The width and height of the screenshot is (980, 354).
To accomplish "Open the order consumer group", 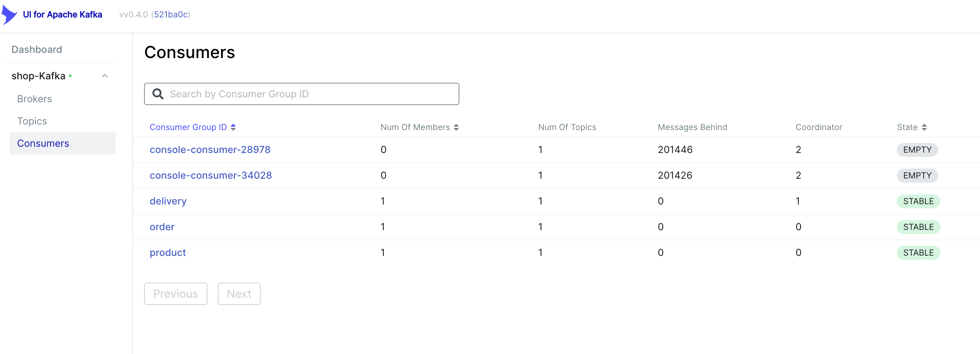I will point(162,227).
